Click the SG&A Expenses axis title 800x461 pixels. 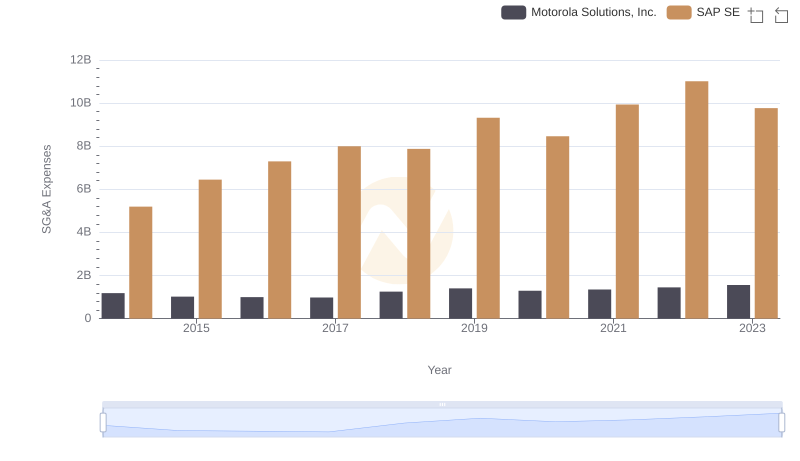pyautogui.click(x=46, y=189)
